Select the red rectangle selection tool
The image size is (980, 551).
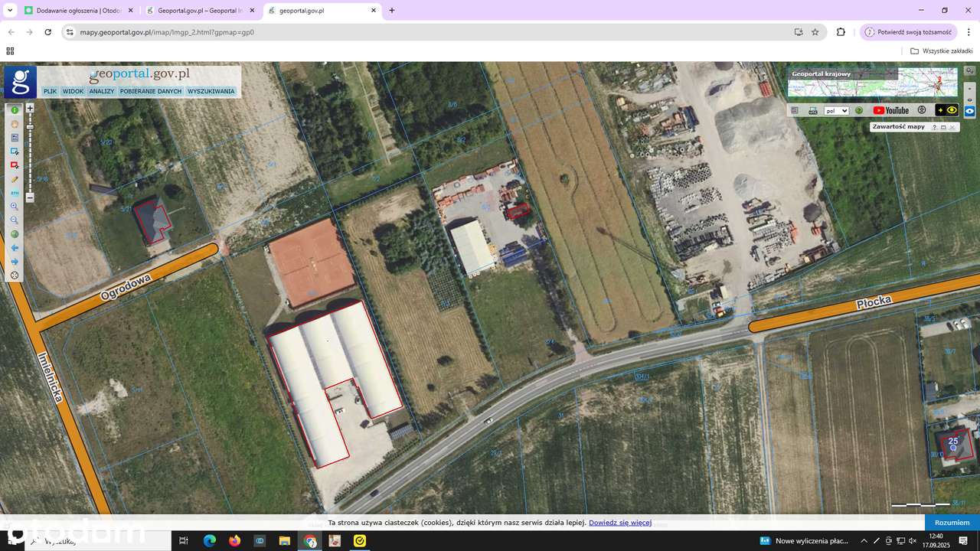point(15,165)
